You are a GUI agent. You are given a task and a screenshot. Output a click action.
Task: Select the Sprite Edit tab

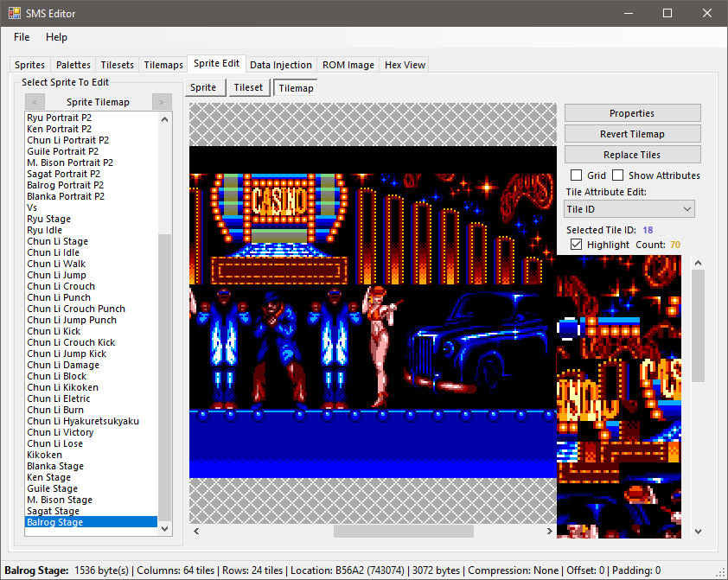[x=216, y=64]
